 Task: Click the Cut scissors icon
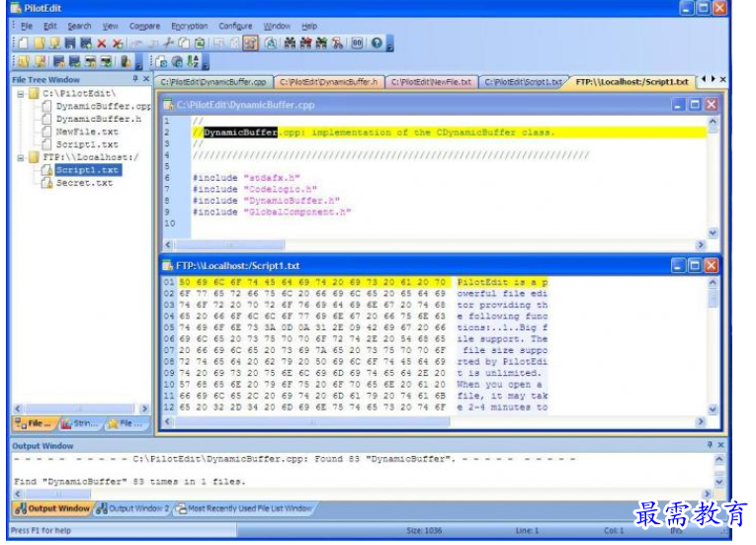tap(168, 44)
